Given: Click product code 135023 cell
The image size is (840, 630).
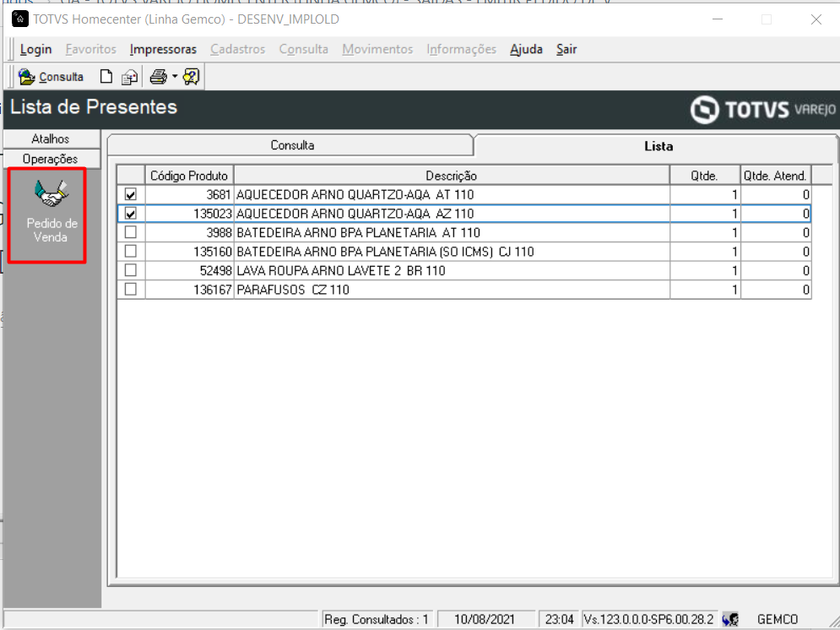Looking at the screenshot, I should point(190,214).
